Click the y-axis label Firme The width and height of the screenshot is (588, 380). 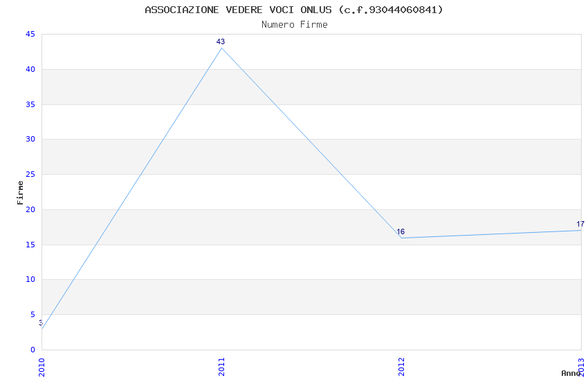click(x=20, y=193)
